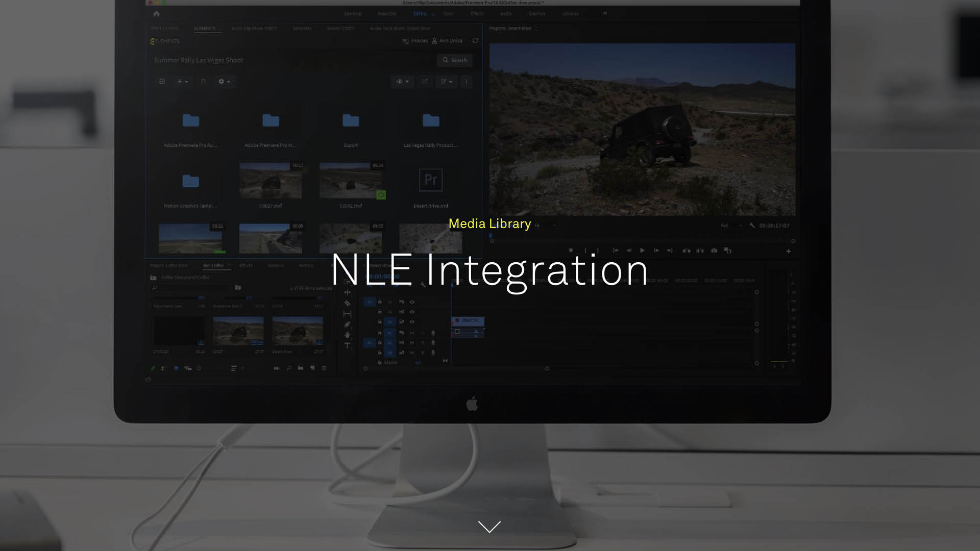Image resolution: width=980 pixels, height=551 pixels.
Task: Play the Desert drive sequence
Action: click(642, 251)
